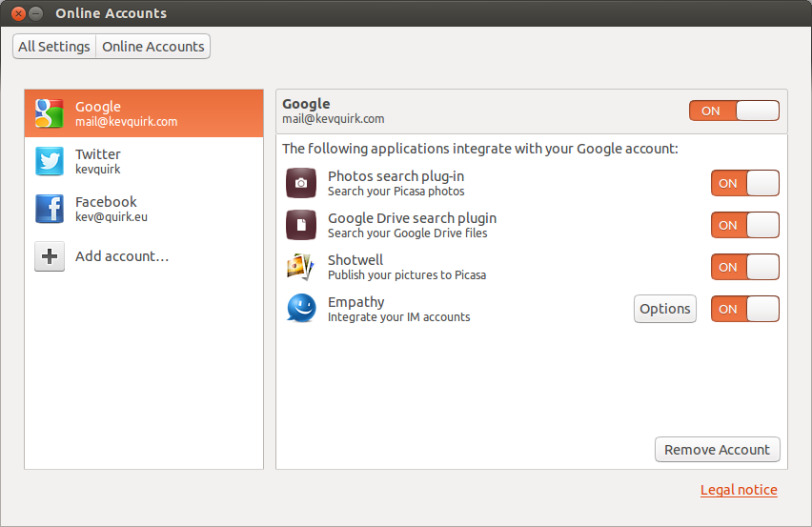Disable the Photos search plug-in toggle
This screenshot has height=527, width=812.
click(x=744, y=183)
